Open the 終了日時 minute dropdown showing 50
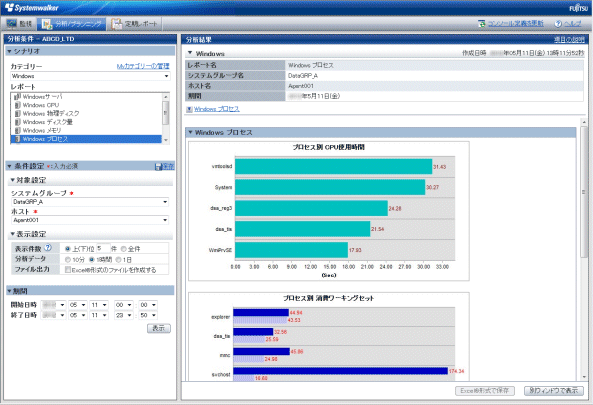 tap(148, 315)
